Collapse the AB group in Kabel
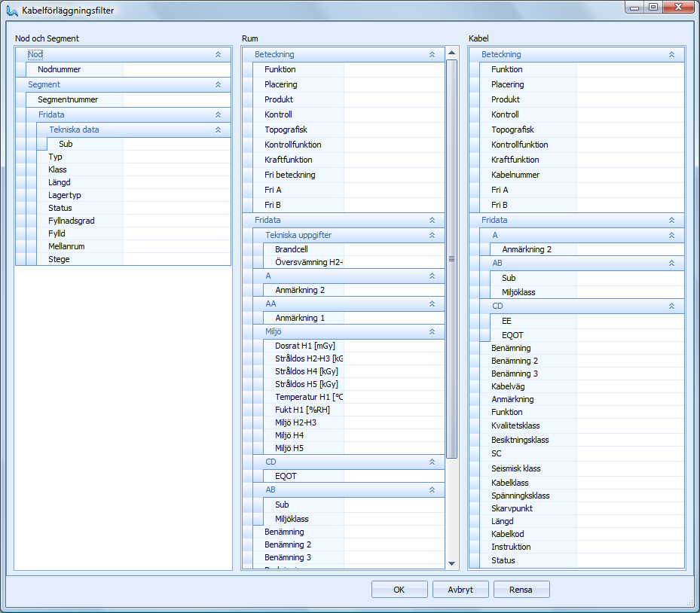The width and height of the screenshot is (700, 613). 671,264
